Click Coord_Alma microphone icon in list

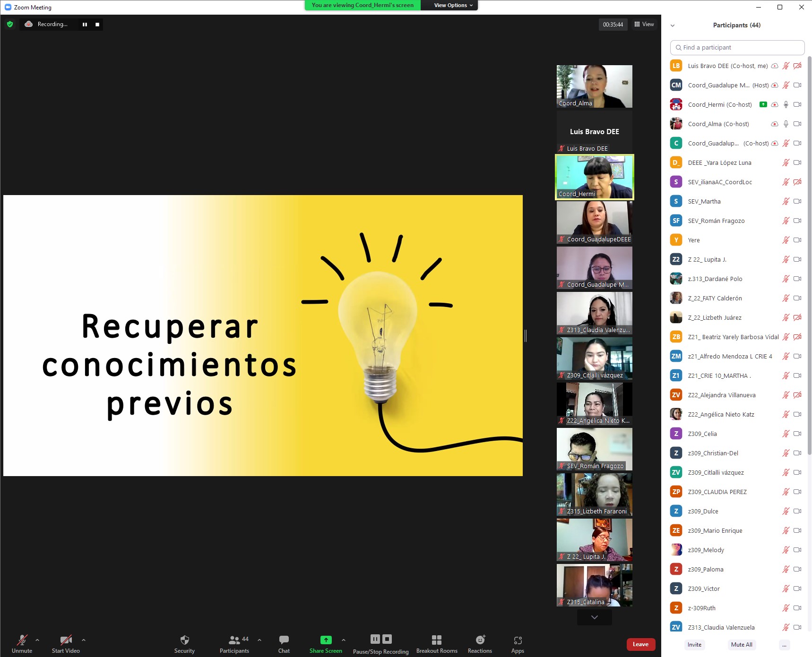(786, 124)
